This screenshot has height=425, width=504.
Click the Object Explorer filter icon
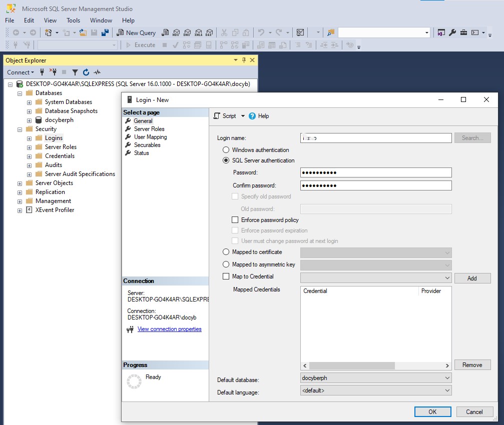point(75,72)
